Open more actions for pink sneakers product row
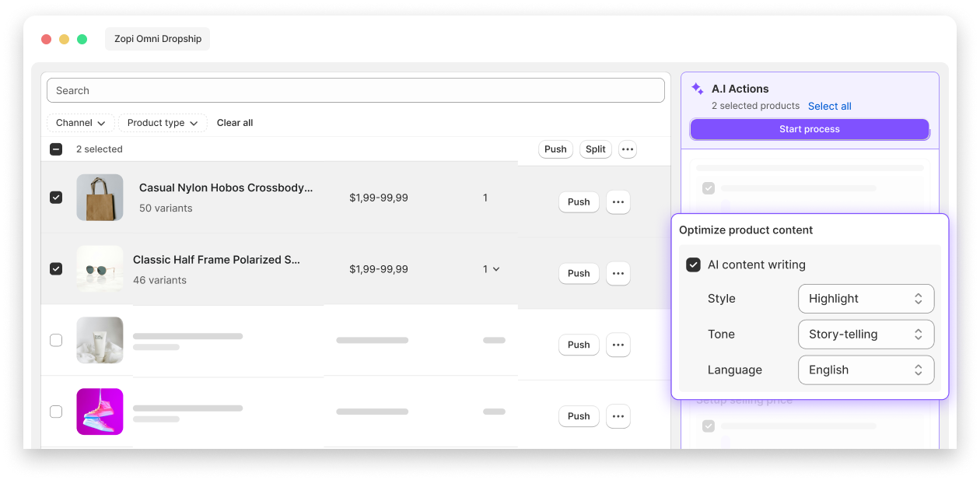This screenshot has height=480, width=980. [x=618, y=416]
